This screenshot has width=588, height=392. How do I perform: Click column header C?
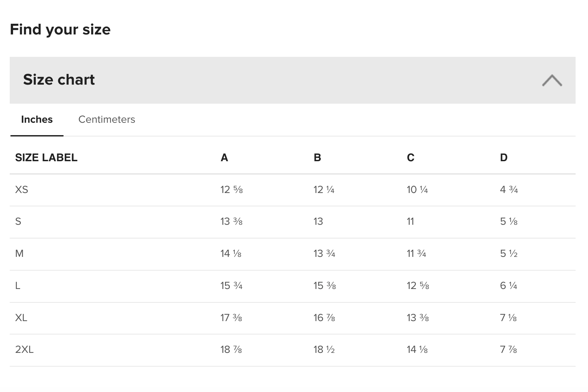(x=411, y=158)
